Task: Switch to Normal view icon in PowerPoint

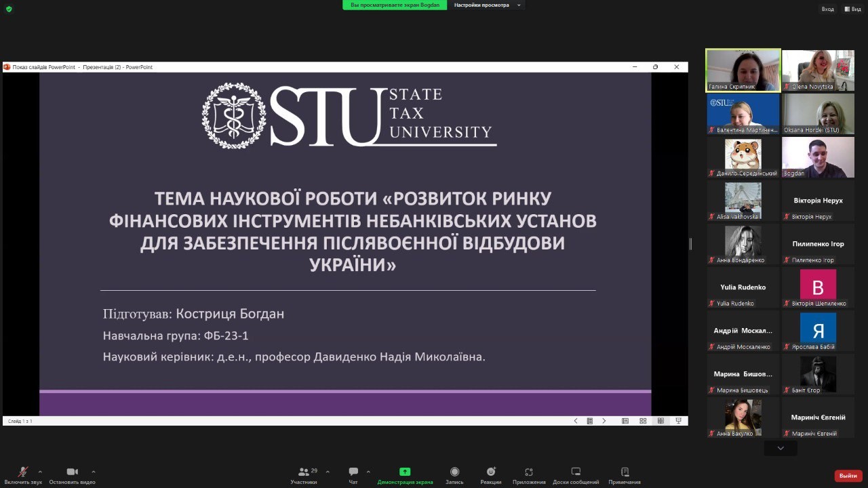Action: pyautogui.click(x=625, y=421)
